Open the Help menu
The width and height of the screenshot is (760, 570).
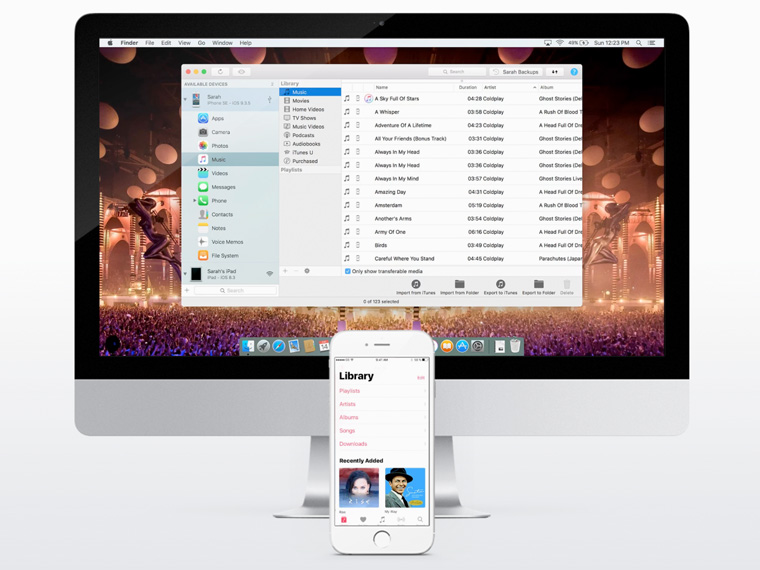click(x=246, y=43)
